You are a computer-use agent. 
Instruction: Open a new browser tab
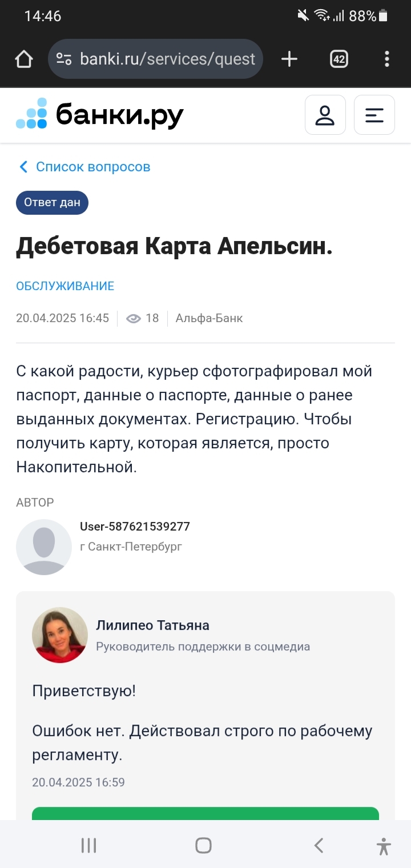tap(289, 59)
